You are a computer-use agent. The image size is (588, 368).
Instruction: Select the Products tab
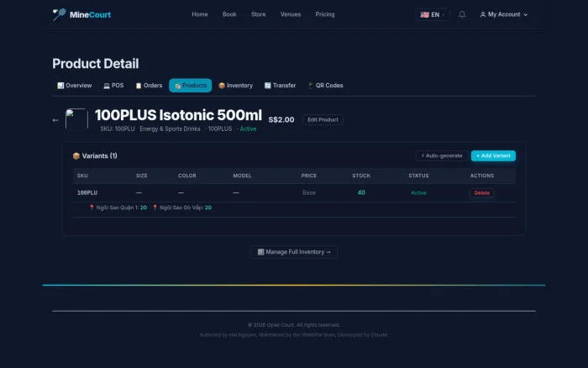(x=190, y=86)
